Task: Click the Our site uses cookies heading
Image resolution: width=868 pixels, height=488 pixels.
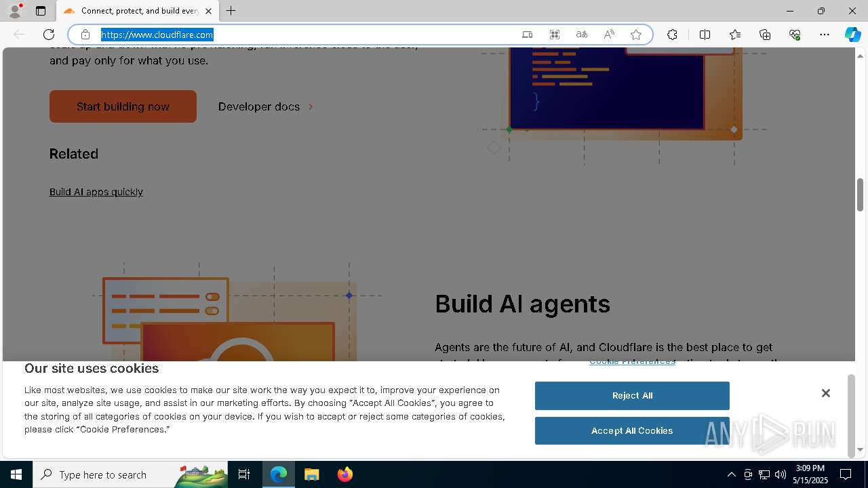Action: tap(92, 369)
